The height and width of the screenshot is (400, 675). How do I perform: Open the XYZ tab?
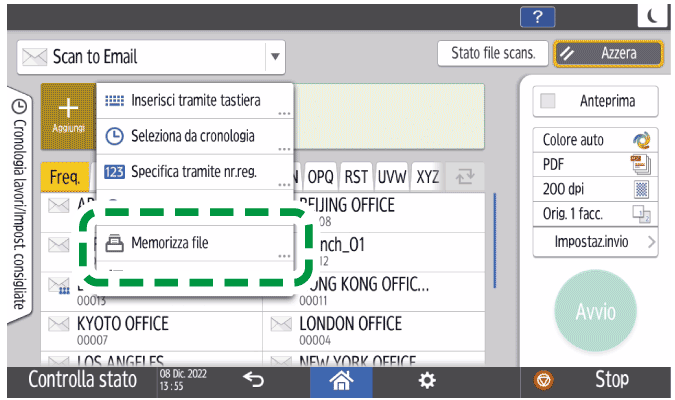(x=427, y=177)
